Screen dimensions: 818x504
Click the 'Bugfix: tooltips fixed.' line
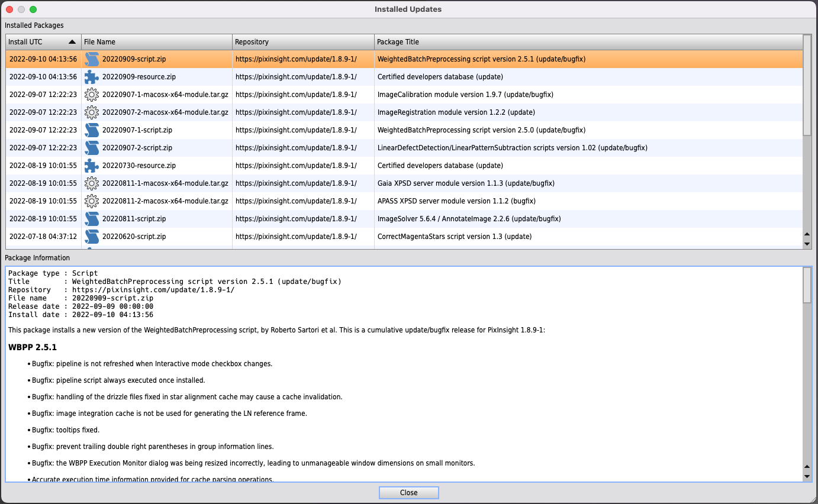tap(66, 430)
